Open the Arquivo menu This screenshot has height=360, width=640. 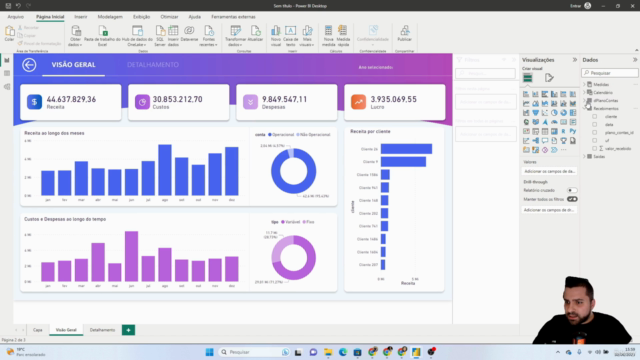[16, 17]
